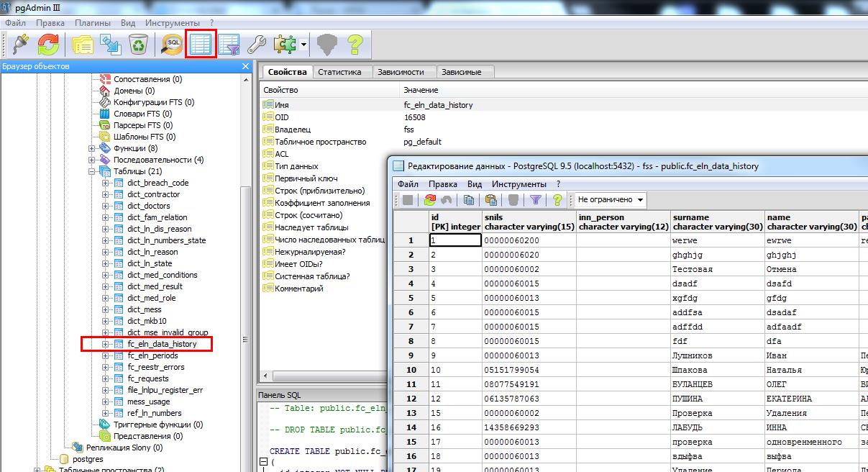Expand the dict_doctors table node
This screenshot has height=472, width=868.
106,206
